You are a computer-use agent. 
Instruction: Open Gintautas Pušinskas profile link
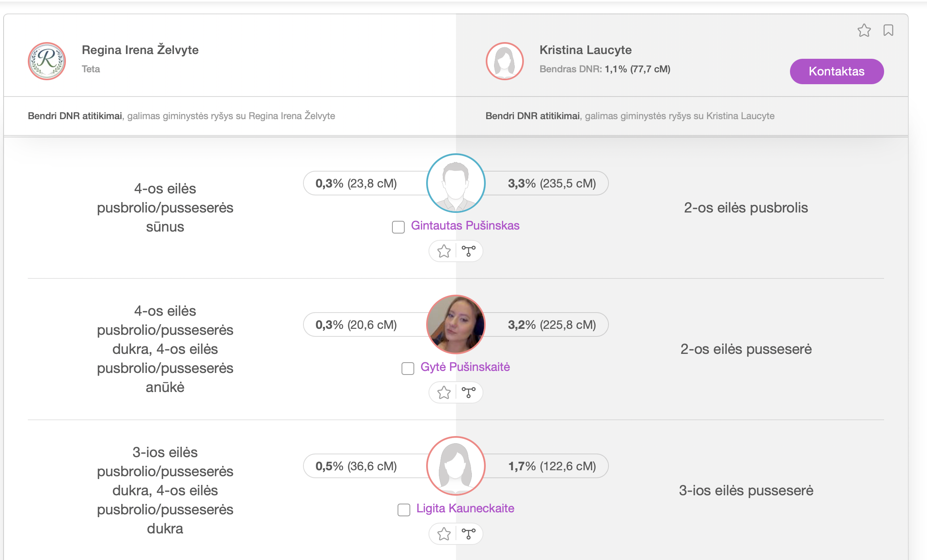[465, 225]
